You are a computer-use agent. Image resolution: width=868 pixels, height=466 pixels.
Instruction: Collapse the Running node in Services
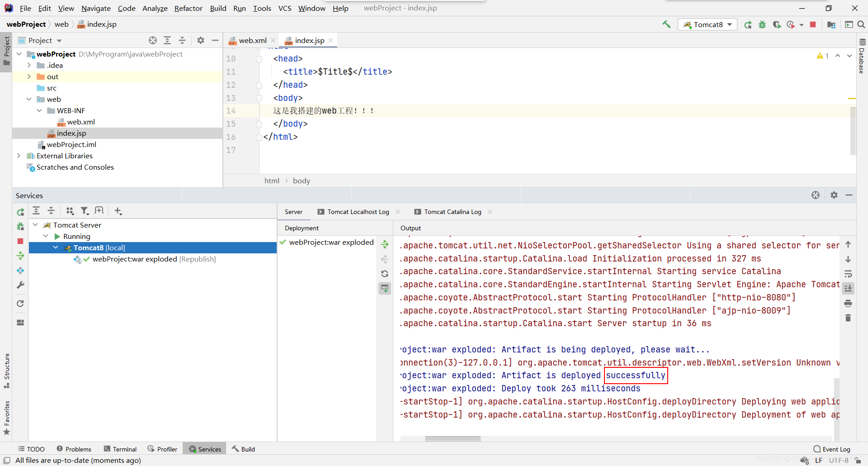[46, 236]
